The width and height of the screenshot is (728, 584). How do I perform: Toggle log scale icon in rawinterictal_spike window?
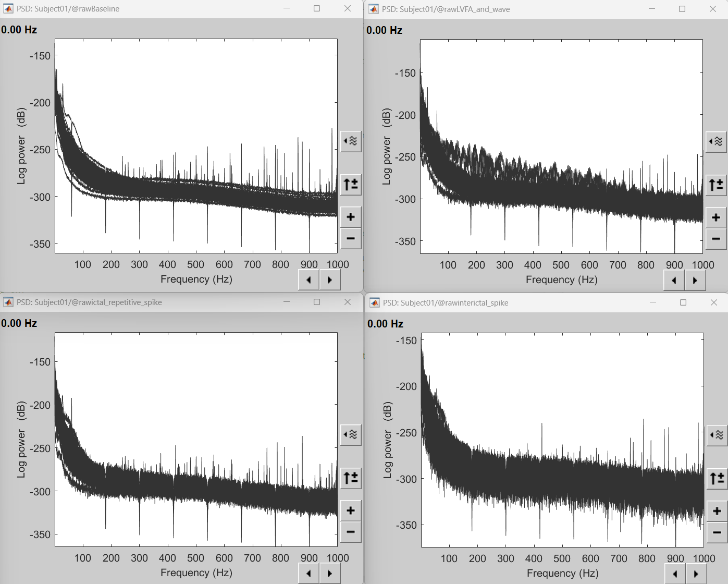(717, 435)
